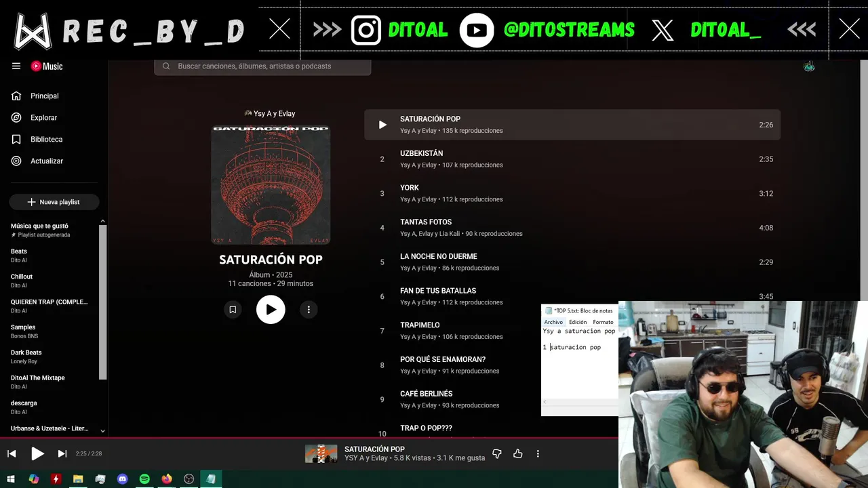Open the hamburger guide menu
The image size is (868, 488).
(16, 66)
